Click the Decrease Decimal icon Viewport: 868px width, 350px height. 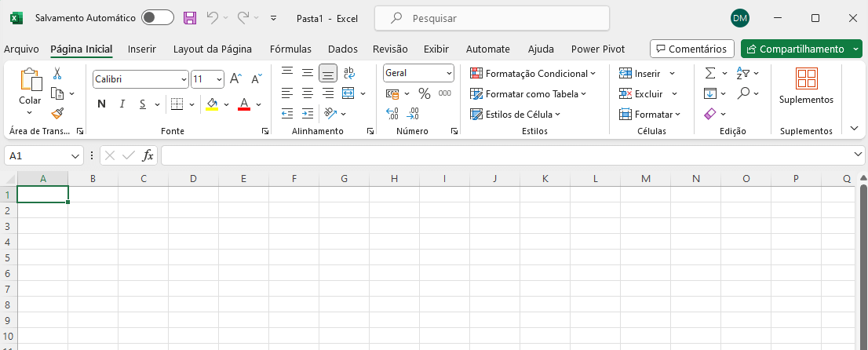pos(412,114)
